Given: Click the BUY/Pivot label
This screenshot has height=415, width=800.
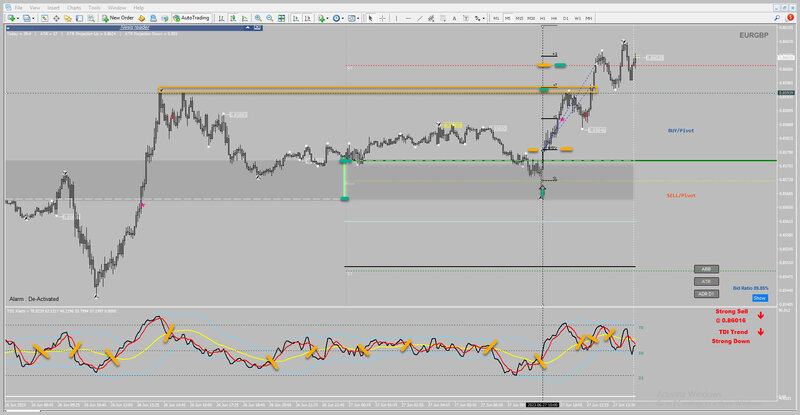Looking at the screenshot, I should click(681, 131).
